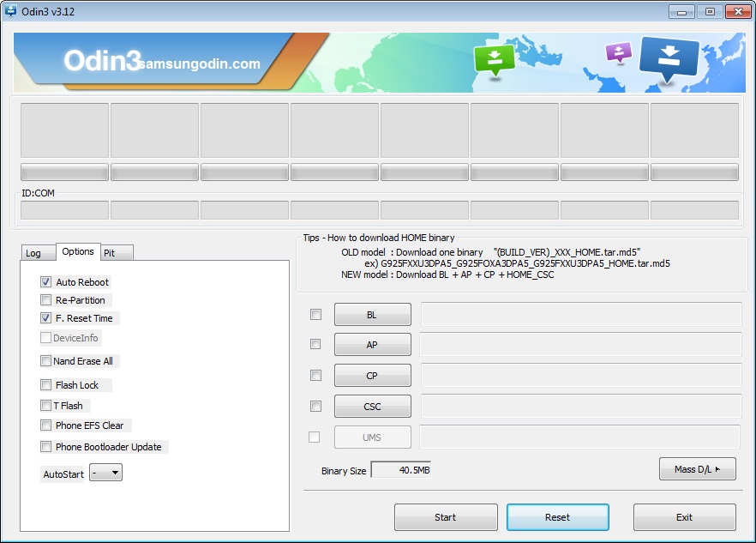Image resolution: width=756 pixels, height=543 pixels.
Task: Tick the checkbox beside the AP button
Action: coord(315,344)
